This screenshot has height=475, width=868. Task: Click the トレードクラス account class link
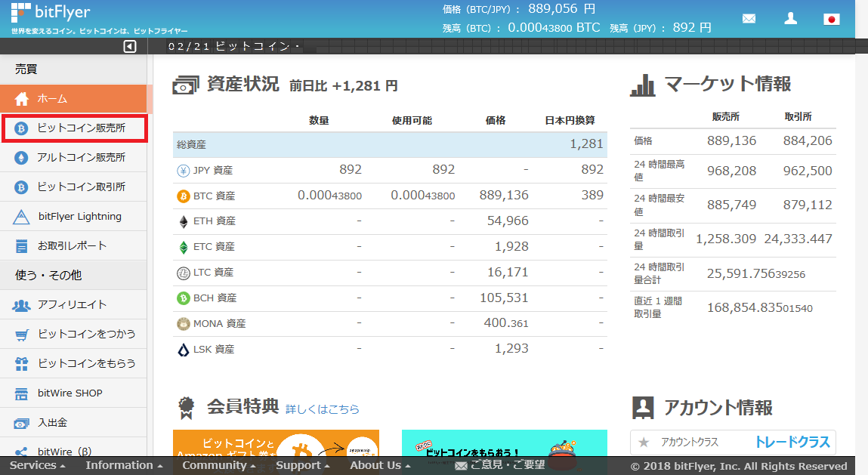click(x=792, y=442)
